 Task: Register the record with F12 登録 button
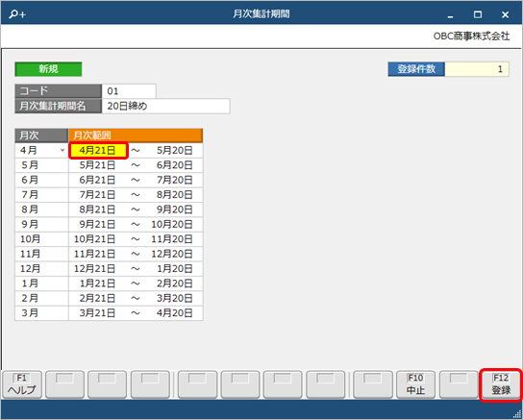501,384
